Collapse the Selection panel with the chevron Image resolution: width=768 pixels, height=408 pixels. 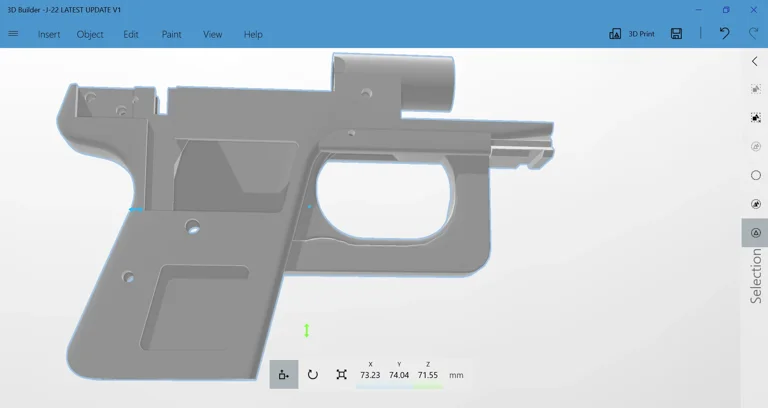755,62
